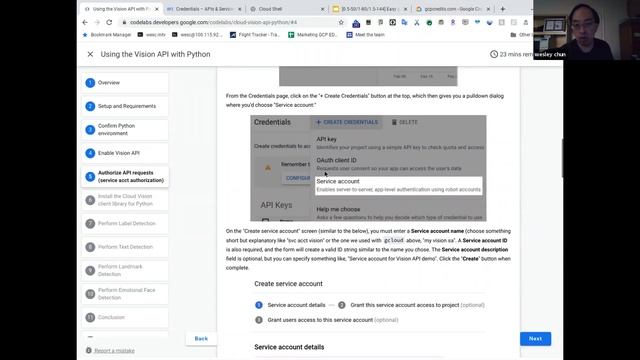Click the Next button
640x360 pixels.
(535, 339)
